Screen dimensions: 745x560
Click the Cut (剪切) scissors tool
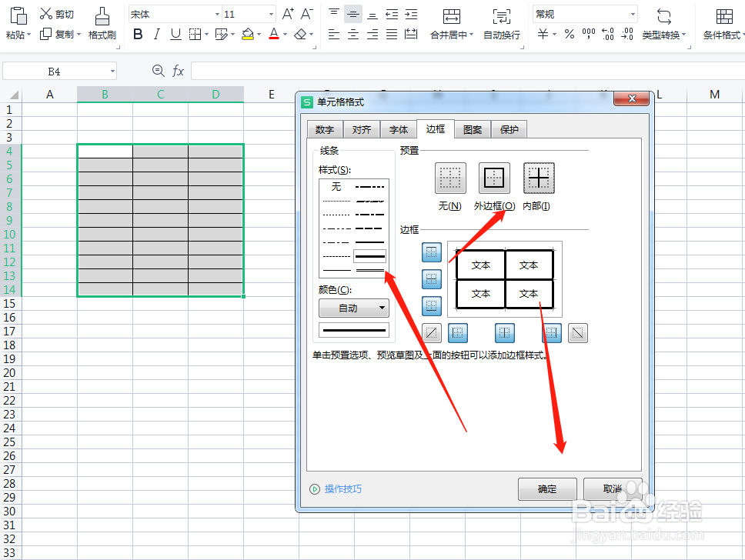(x=56, y=14)
